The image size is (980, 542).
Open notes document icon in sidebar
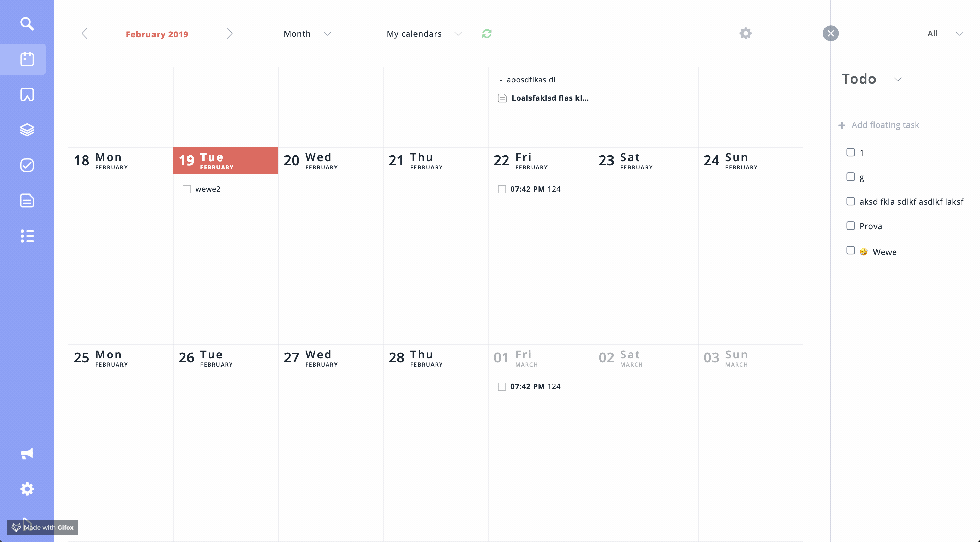27,201
